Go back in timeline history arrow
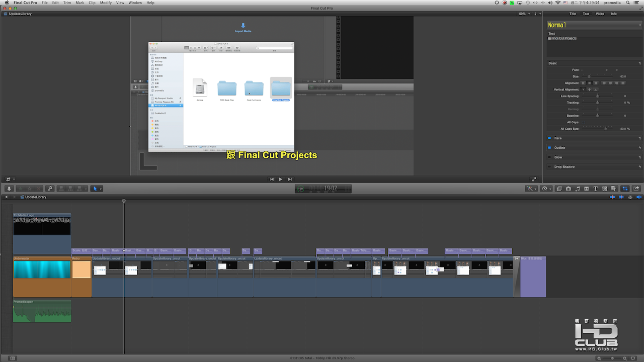This screenshot has height=362, width=644. (x=6, y=197)
